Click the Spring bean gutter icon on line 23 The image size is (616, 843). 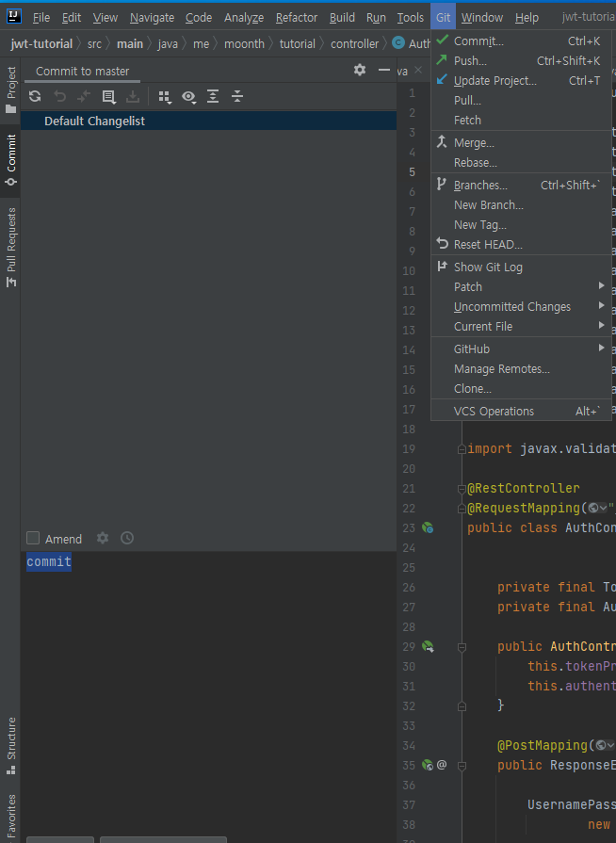point(428,528)
